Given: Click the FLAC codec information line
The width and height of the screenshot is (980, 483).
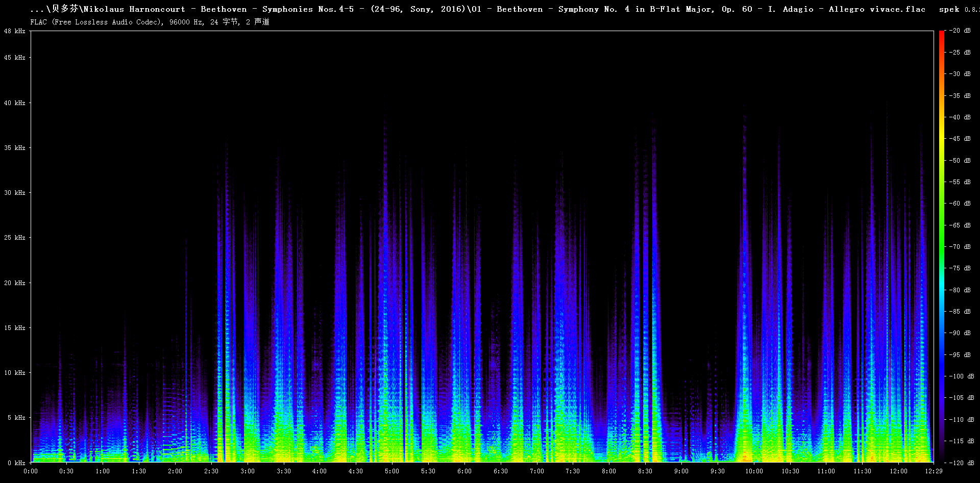Looking at the screenshot, I should (150, 22).
